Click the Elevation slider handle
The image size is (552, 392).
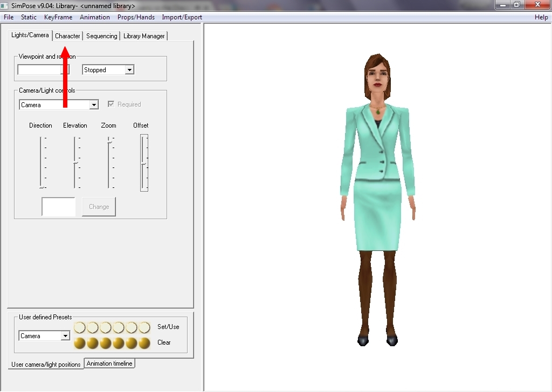tap(75, 162)
